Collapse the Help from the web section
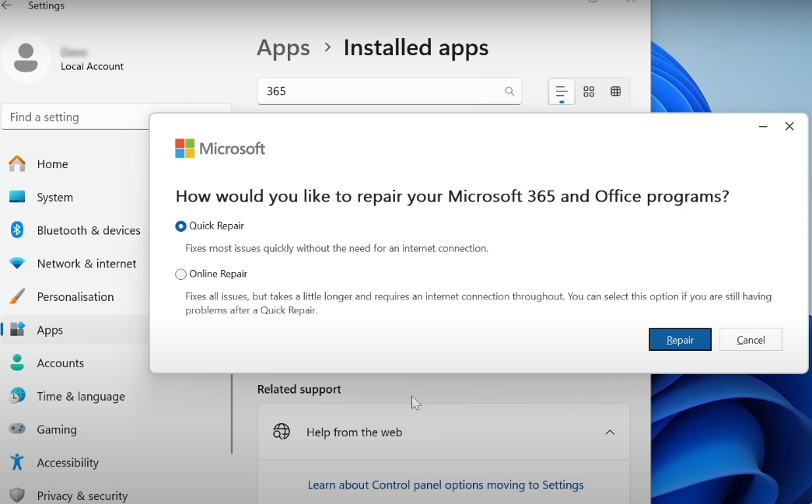Viewport: 812px width, 504px height. pyautogui.click(x=610, y=432)
